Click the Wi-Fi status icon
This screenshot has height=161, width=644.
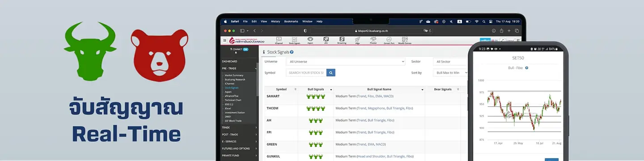(477, 21)
